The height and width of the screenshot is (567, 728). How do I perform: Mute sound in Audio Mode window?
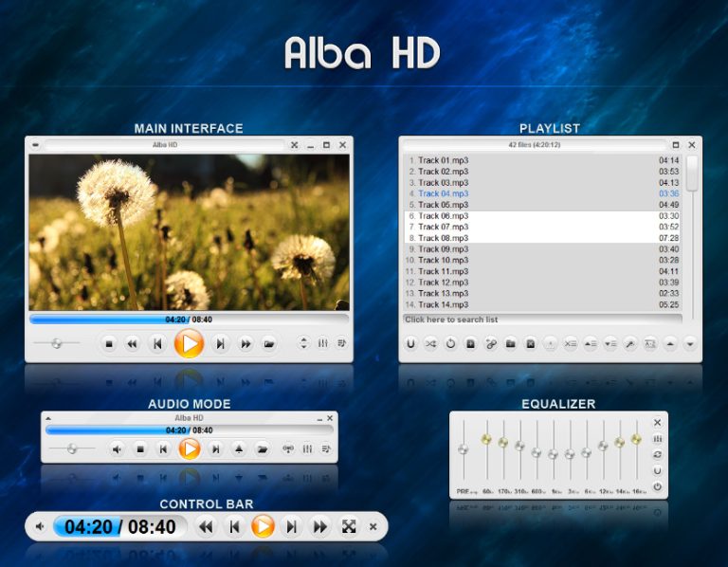(x=117, y=449)
